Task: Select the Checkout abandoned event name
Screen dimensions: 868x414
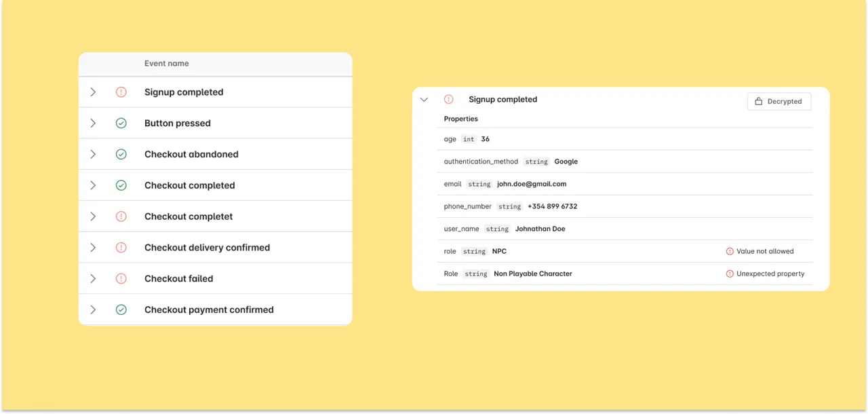Action: click(191, 155)
